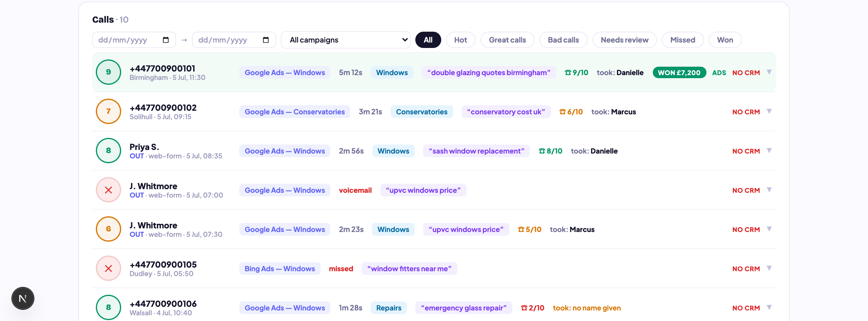Screen dimensions: 868x321
Task: Click score circle 9 for +447700900101
Action: [x=108, y=72]
